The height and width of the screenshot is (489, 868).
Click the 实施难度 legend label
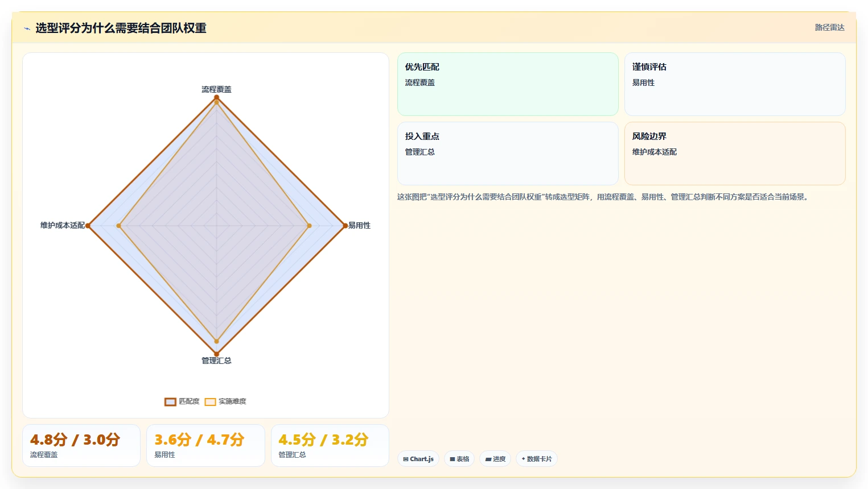pos(232,401)
